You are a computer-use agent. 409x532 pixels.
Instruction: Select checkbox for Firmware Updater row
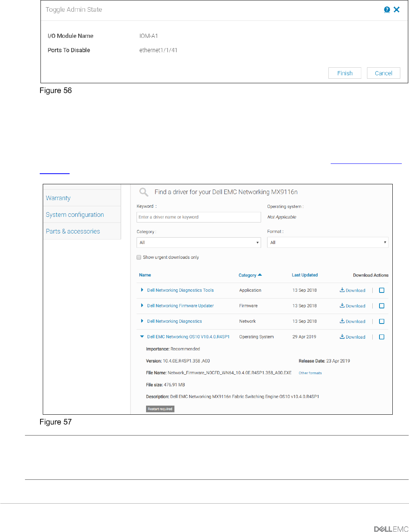click(382, 306)
